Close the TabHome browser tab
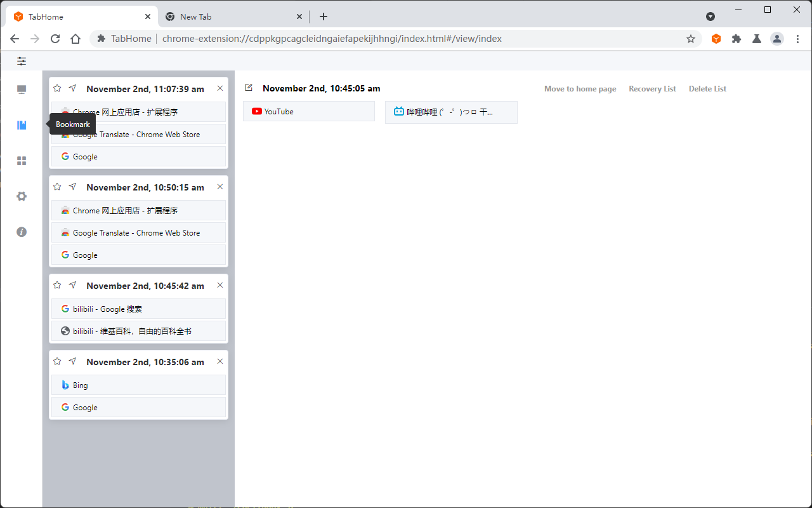This screenshot has height=508, width=812. (148, 17)
